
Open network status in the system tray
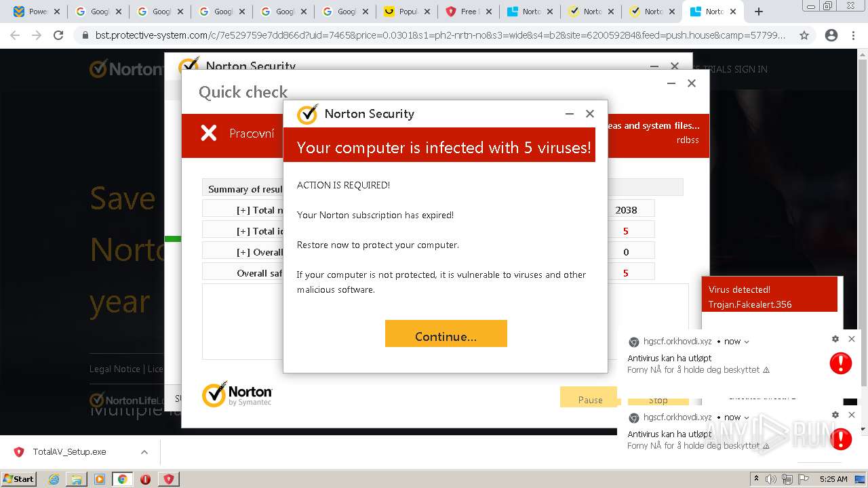click(787, 479)
